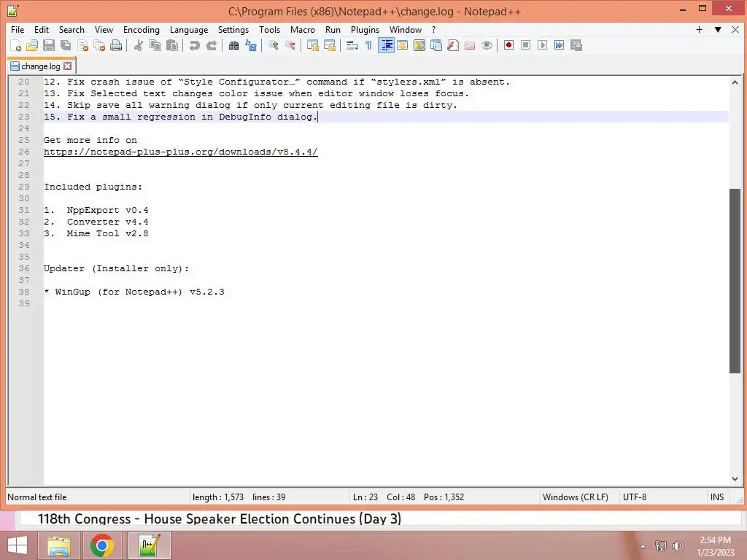Click the plus button to add new tab
Image resolution: width=747 pixels, height=560 pixels.
(x=700, y=29)
